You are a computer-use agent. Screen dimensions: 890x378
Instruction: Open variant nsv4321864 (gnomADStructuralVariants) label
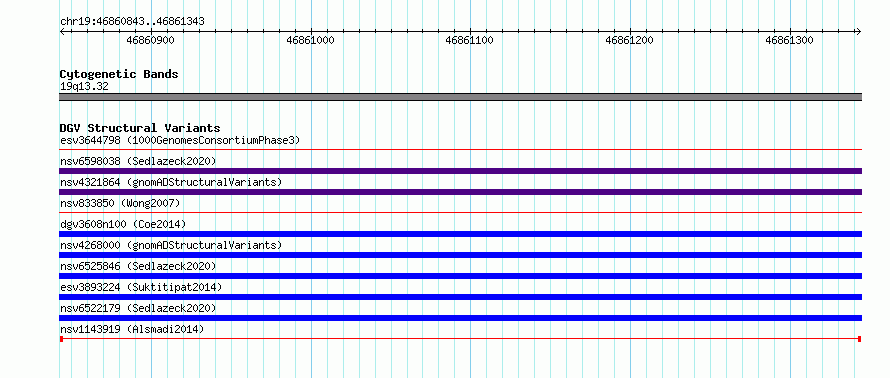[x=171, y=182]
